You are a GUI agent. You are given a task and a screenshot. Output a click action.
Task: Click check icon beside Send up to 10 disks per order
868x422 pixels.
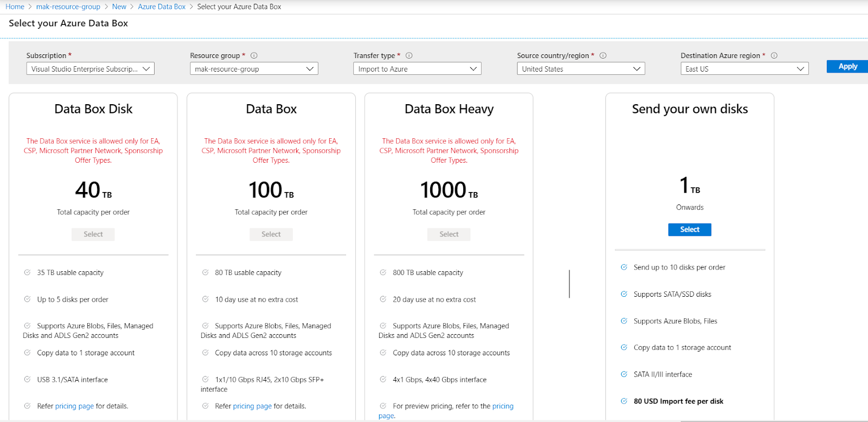tap(624, 267)
